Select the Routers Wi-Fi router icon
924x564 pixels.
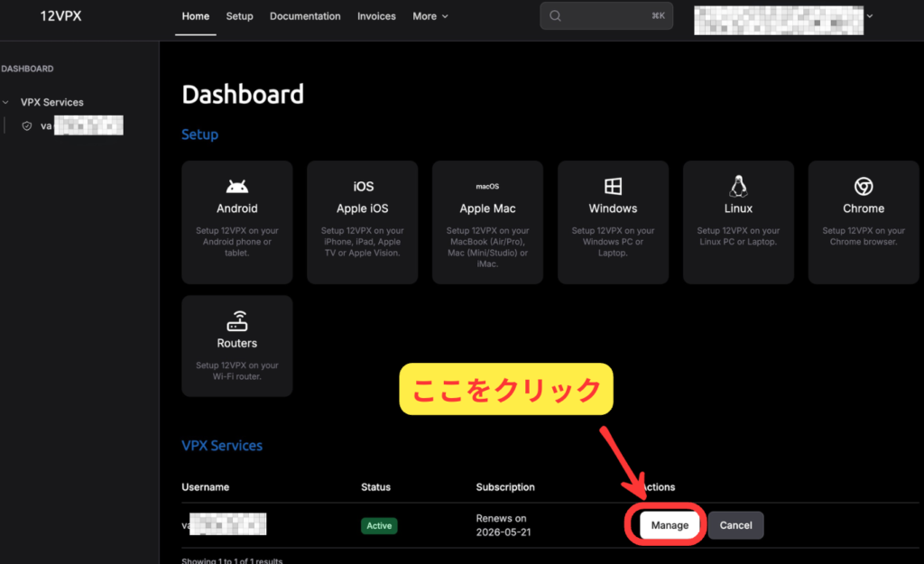pyautogui.click(x=237, y=321)
